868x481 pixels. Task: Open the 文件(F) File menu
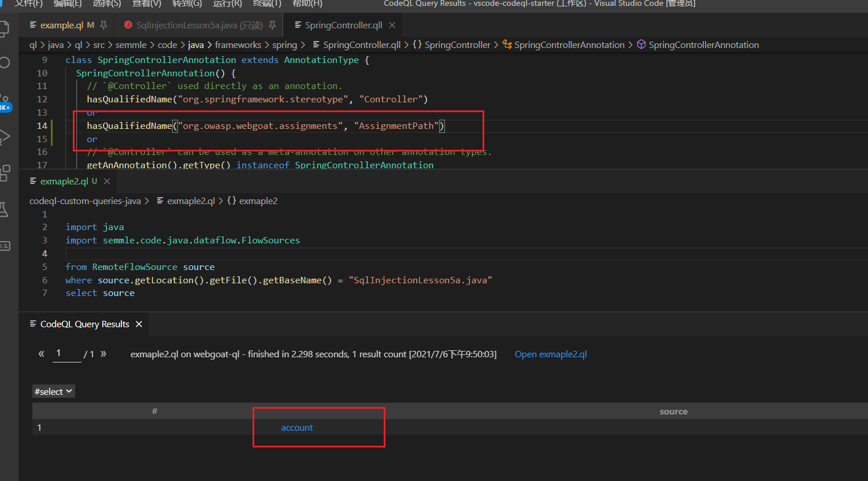click(x=28, y=3)
